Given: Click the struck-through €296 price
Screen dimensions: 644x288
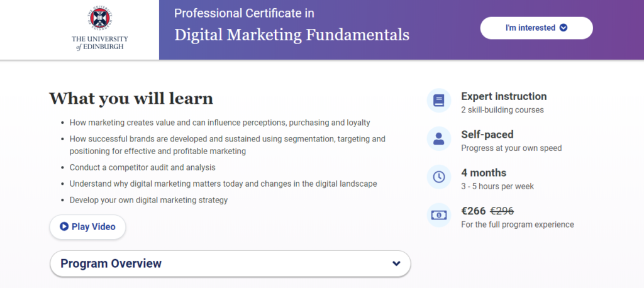Looking at the screenshot, I should (x=502, y=211).
